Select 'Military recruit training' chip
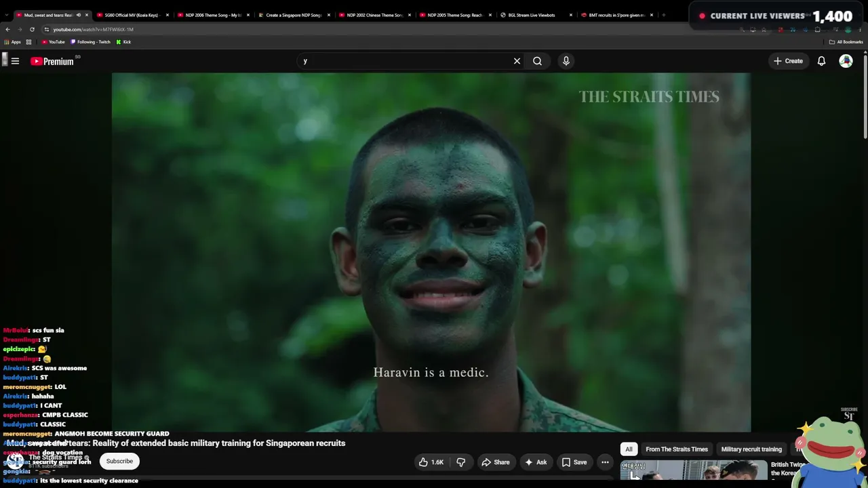 (x=751, y=449)
